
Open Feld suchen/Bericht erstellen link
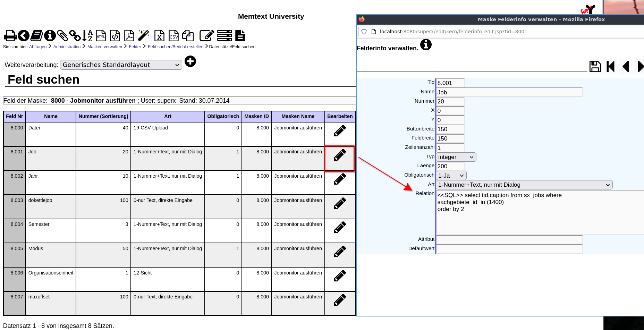pos(176,47)
